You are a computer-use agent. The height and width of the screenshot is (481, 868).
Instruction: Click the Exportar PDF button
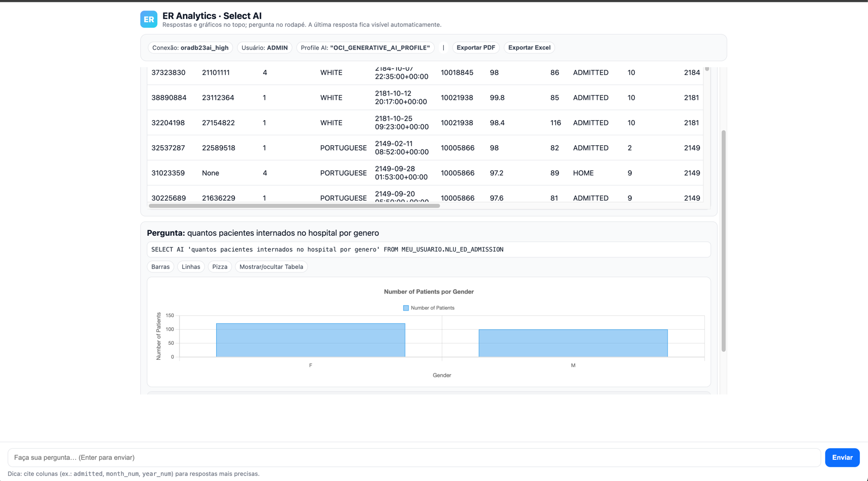tap(475, 48)
